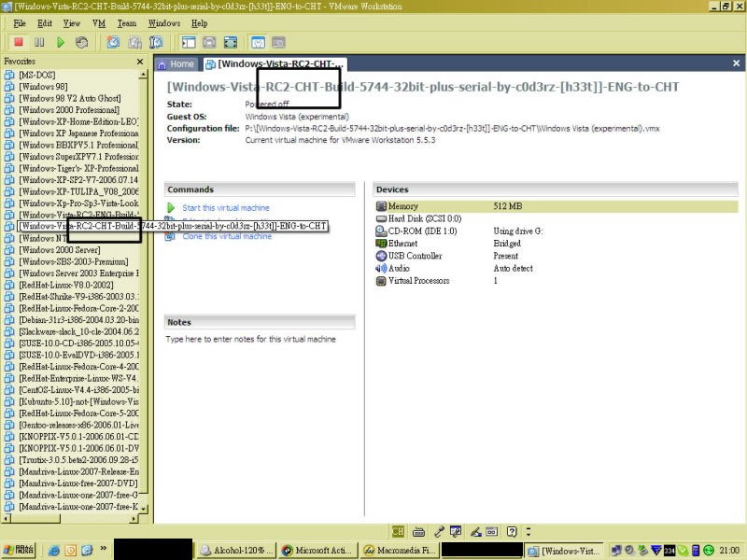Select [Windows XP Japanese Professional] favorite
Screen dimensions: 747x560
tap(78, 133)
